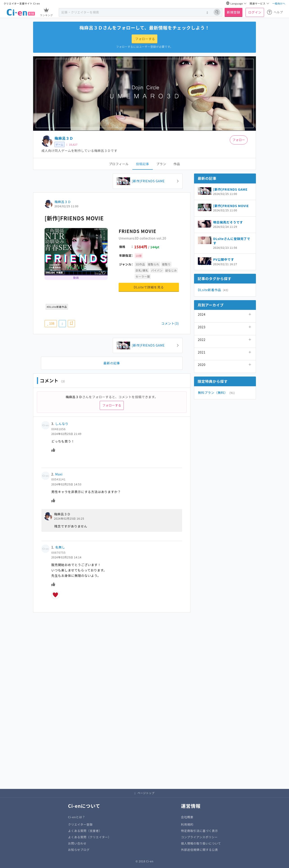Click 無料プラン（無料） link
The image size is (289, 868).
point(213,393)
